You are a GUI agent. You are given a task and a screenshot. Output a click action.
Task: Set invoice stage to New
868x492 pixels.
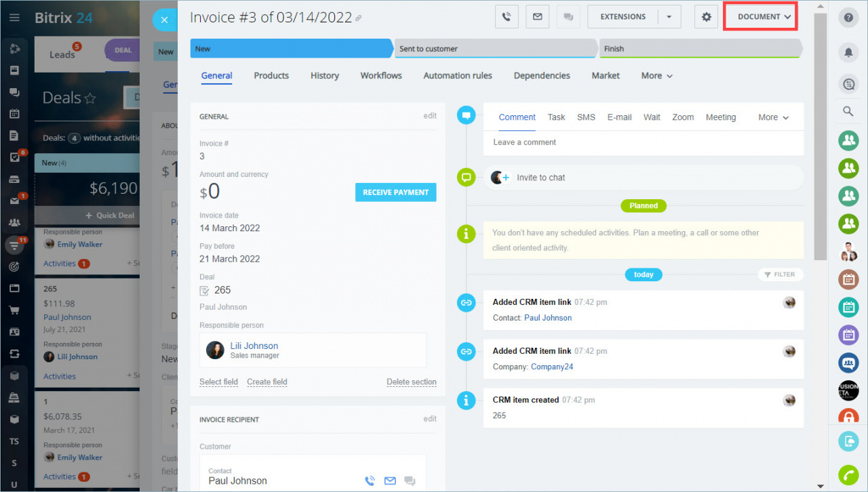tap(292, 49)
